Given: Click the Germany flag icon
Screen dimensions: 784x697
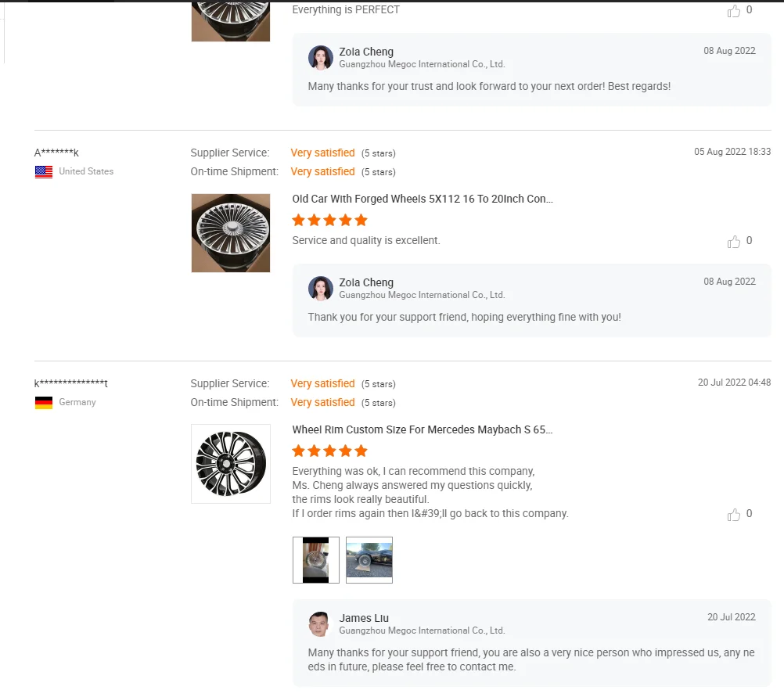Looking at the screenshot, I should pyautogui.click(x=44, y=403).
